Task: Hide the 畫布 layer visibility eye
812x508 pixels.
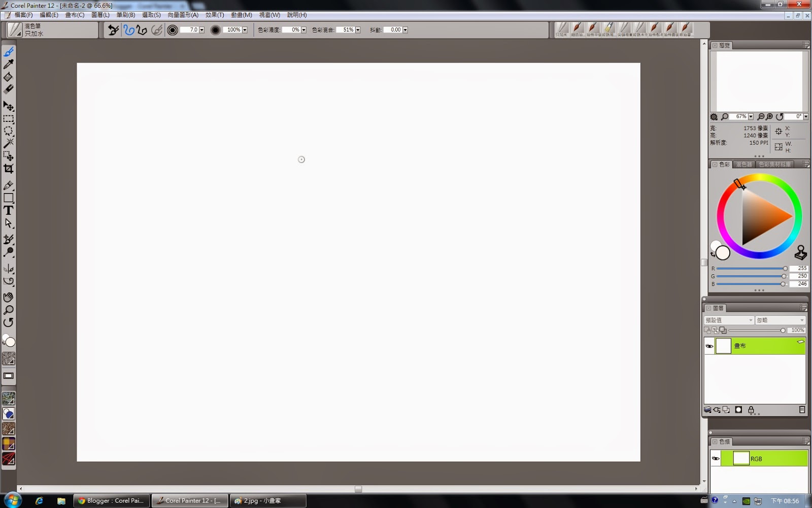Action: [x=709, y=346]
